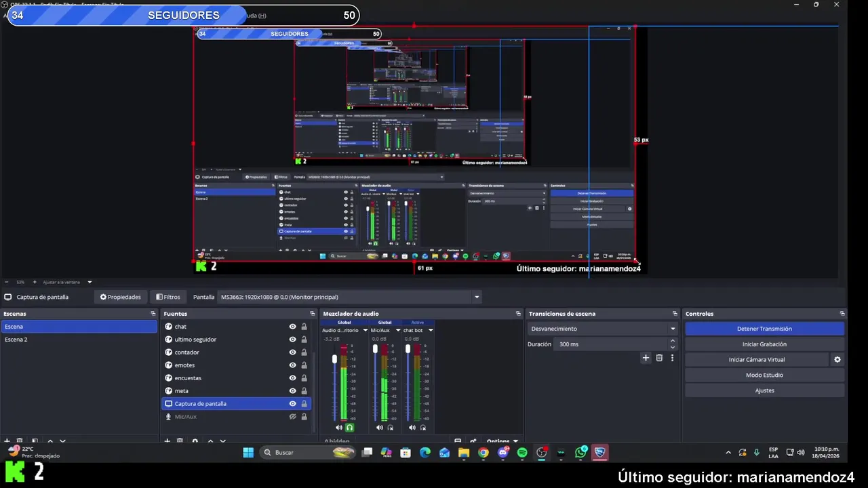Open Propiedades of the selected source
Image resolution: width=868 pixels, height=488 pixels.
121,297
